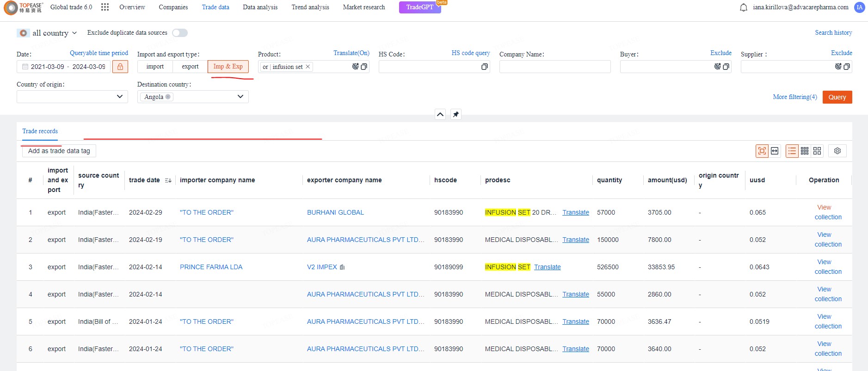Select the Trade records tab
868x371 pixels.
tap(40, 131)
